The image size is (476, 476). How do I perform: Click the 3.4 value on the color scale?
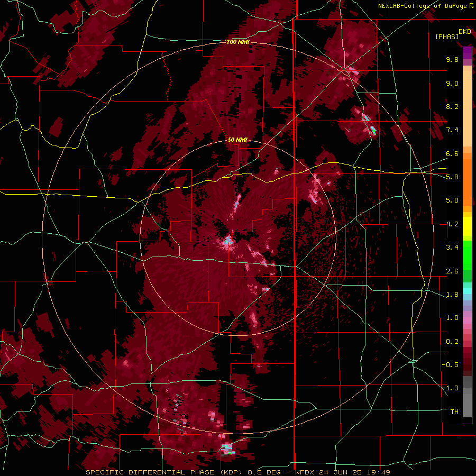(452, 248)
